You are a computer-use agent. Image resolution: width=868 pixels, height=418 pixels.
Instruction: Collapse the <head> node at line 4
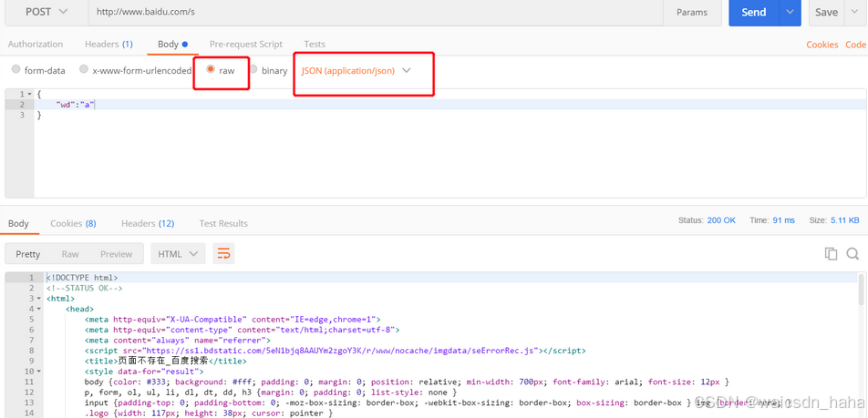click(38, 310)
